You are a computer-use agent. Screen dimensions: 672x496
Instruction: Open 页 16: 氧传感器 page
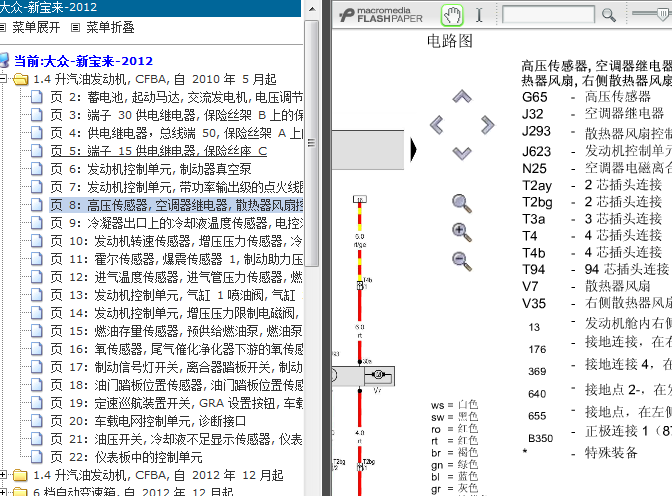[177, 349]
